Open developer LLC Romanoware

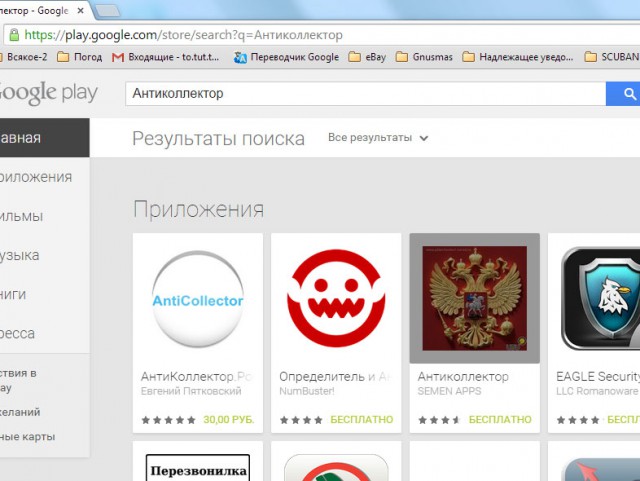point(597,391)
